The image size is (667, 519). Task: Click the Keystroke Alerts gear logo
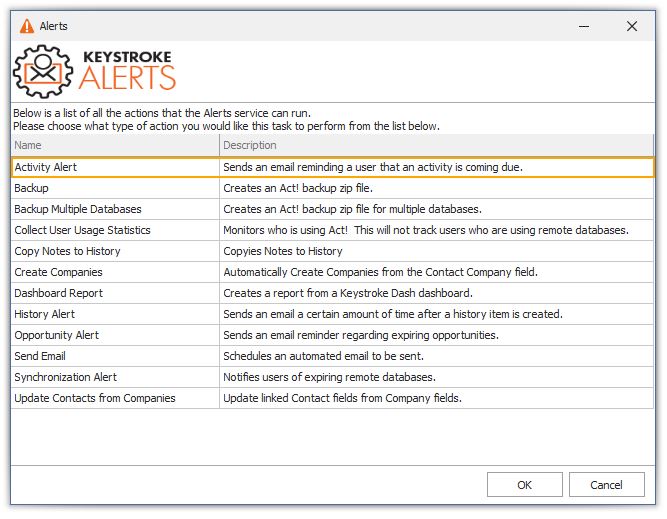pos(43,71)
